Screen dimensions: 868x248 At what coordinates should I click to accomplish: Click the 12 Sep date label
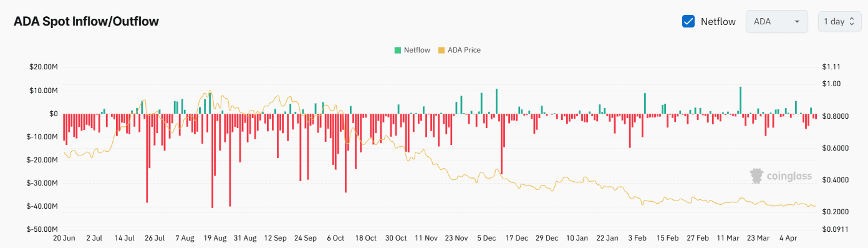[276, 238]
